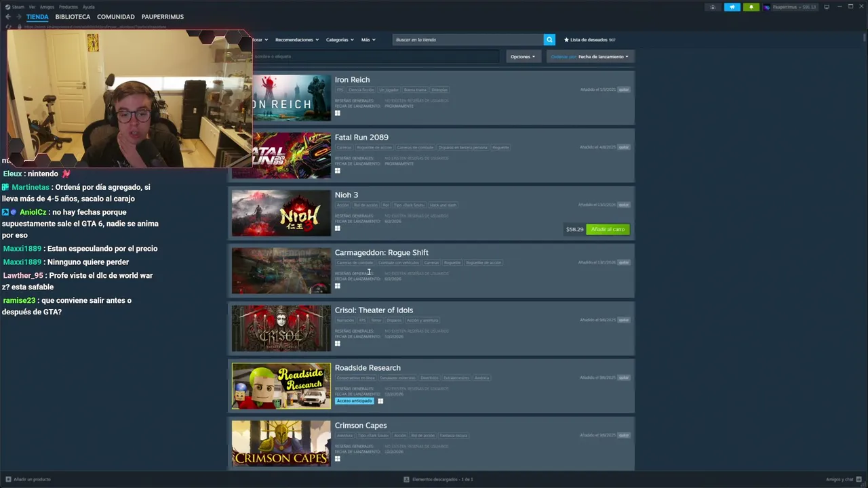868x488 pixels.
Task: Switch to the BIBLIOTECA tab
Action: click(x=73, y=16)
